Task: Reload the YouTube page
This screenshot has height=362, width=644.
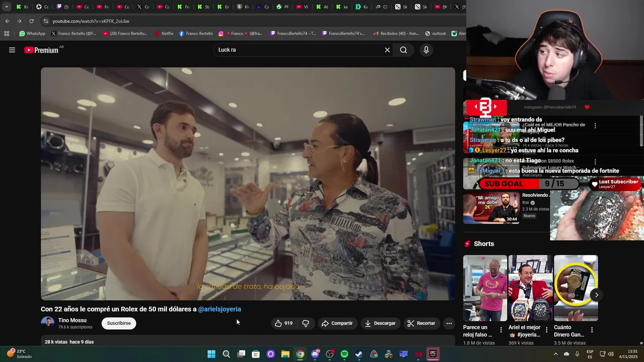Action: 31,21
